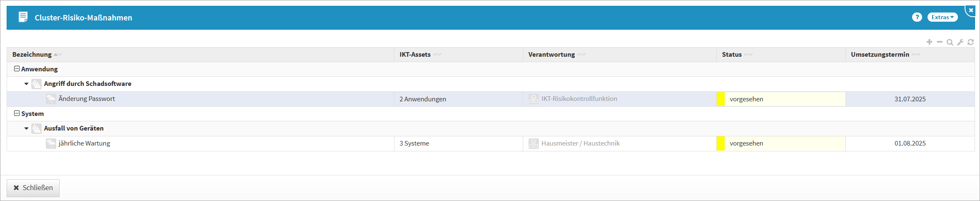
Task: Select the 2 Anwendungen cell
Action: [423, 99]
